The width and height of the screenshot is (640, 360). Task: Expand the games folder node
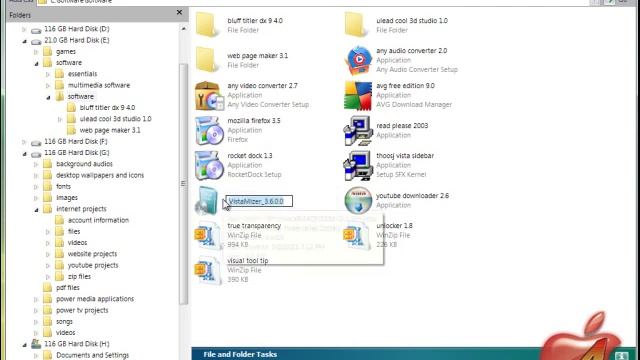point(36,52)
